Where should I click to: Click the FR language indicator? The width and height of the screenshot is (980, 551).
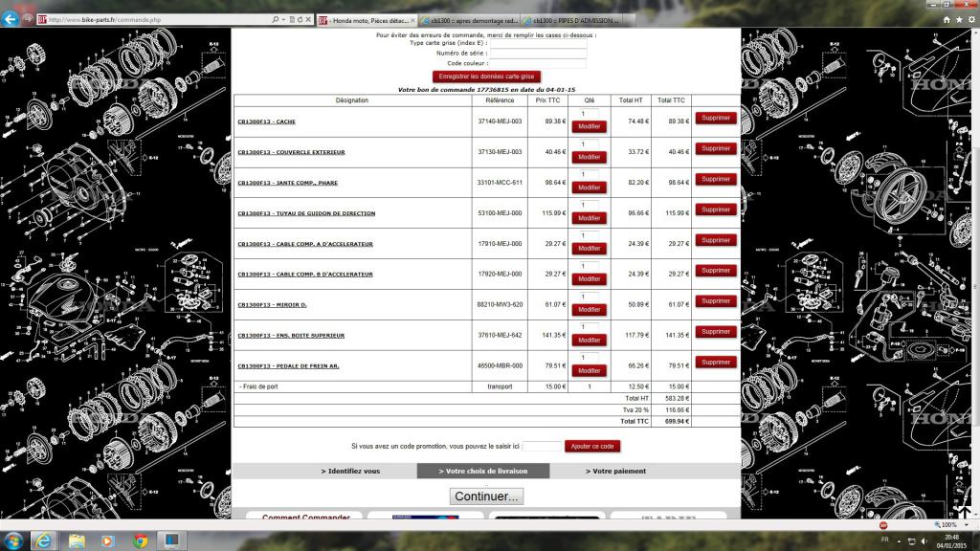[x=885, y=540]
